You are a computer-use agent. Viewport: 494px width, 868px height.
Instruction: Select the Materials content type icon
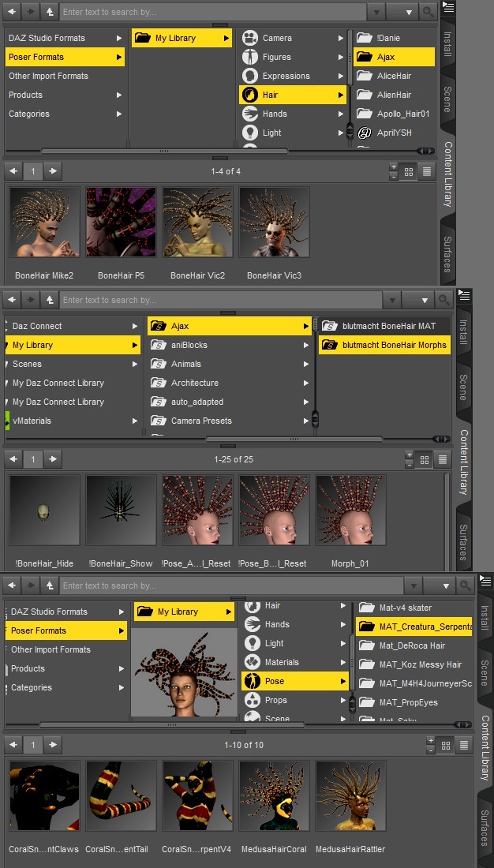pyautogui.click(x=253, y=662)
